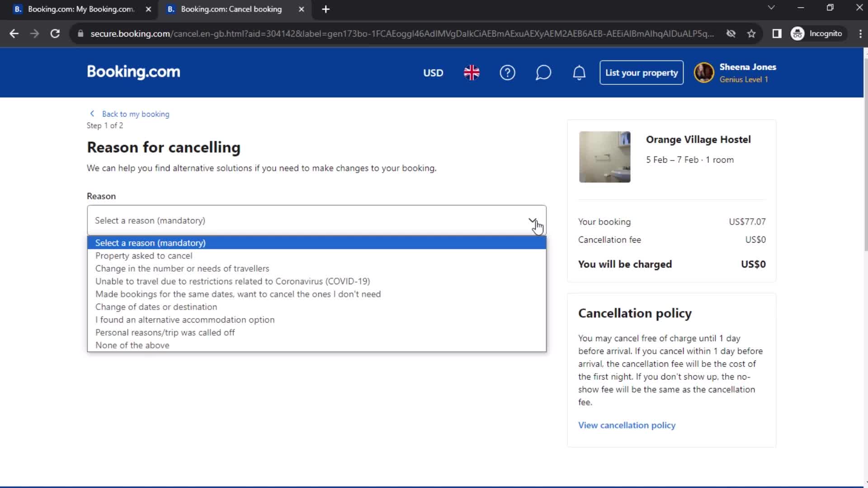868x488 pixels.
Task: Click the Reason for cancelling heading
Action: (x=164, y=147)
